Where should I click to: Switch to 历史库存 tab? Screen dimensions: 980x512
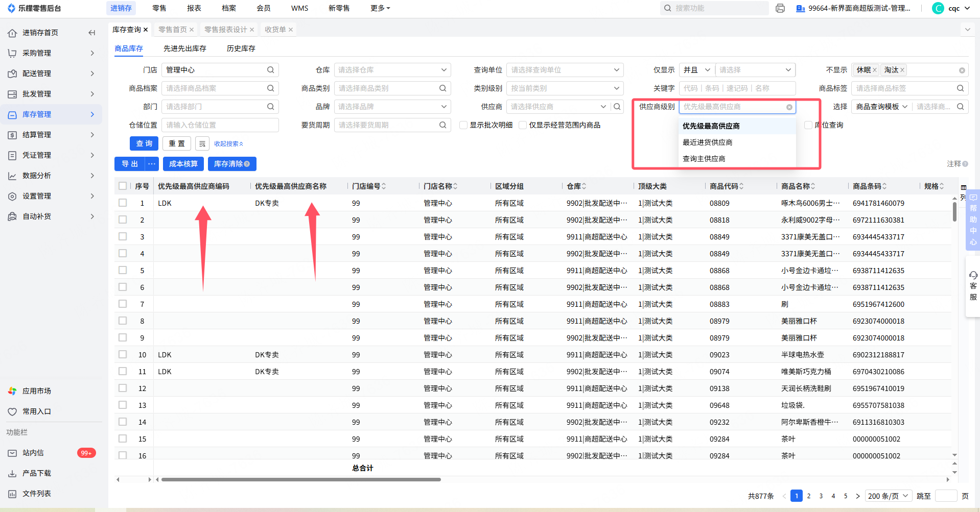coord(241,48)
